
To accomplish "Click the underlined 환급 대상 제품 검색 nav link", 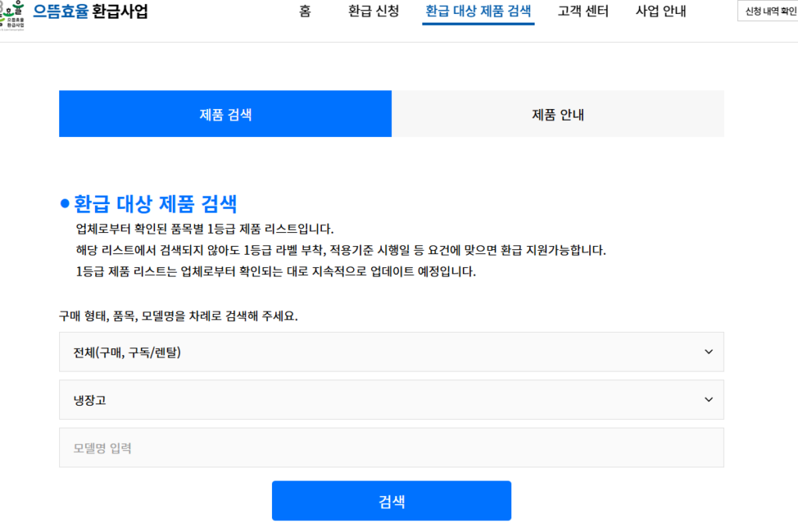I will tap(478, 11).
